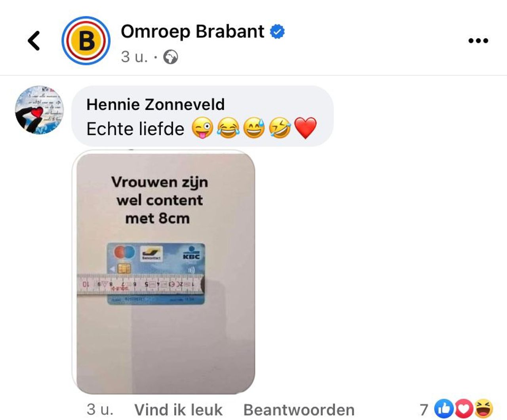Viewport: 507px width, 420px height.
Task: Open the Omroep Brabant profile logo
Action: 86,40
